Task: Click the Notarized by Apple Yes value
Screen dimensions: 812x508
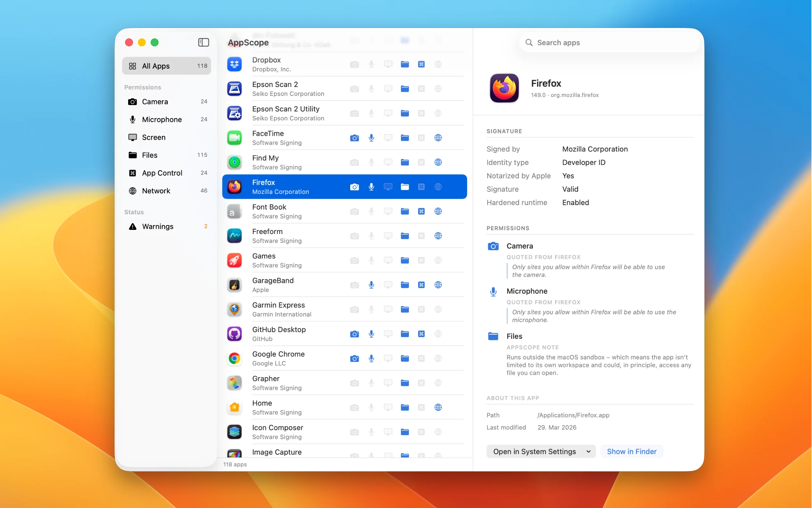Action: pyautogui.click(x=568, y=176)
